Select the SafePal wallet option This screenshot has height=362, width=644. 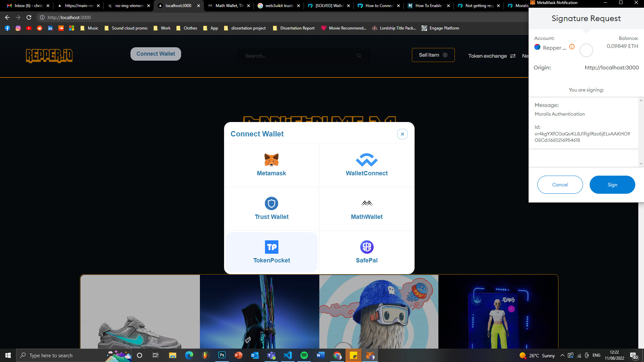click(x=367, y=252)
